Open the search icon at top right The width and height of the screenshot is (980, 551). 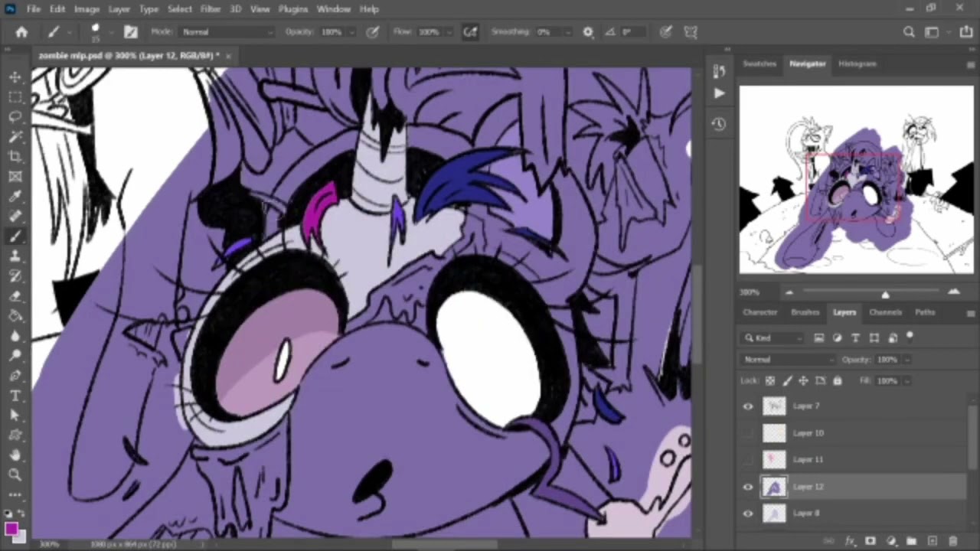909,32
